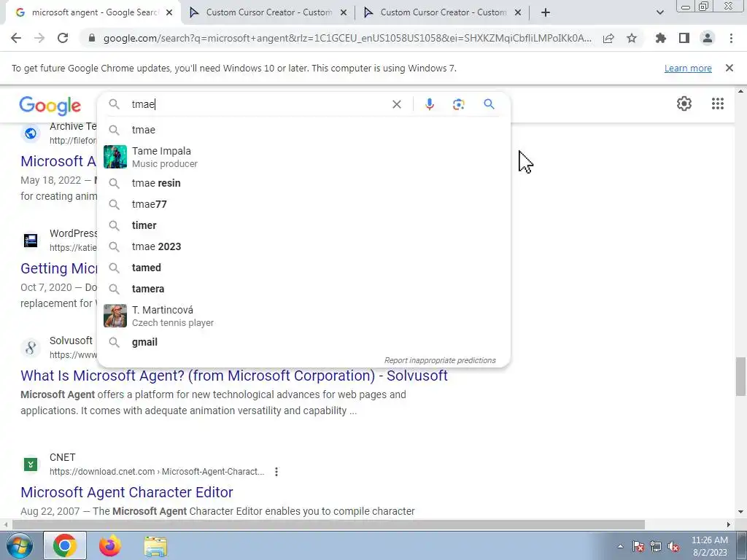This screenshot has height=560, width=747.
Task: Clear the search box text
Action: [x=396, y=104]
